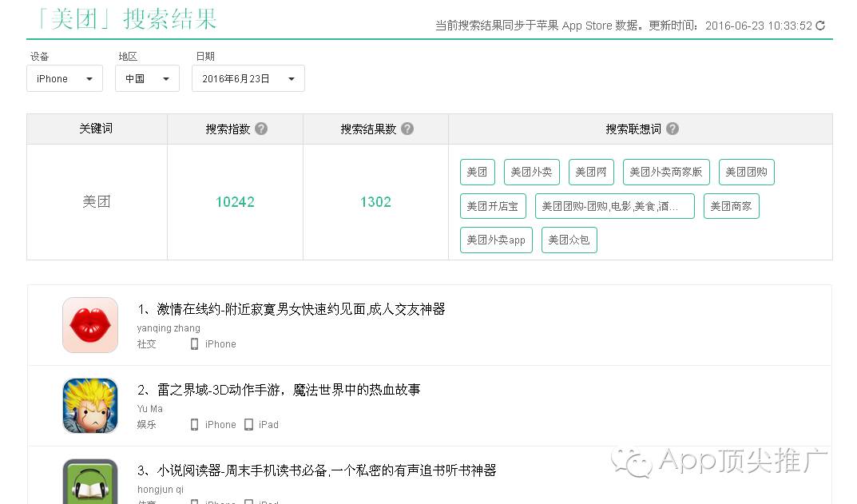Open result 3 小说阅读器 app title
Image resolution: width=857 pixels, height=504 pixels.
(317, 470)
